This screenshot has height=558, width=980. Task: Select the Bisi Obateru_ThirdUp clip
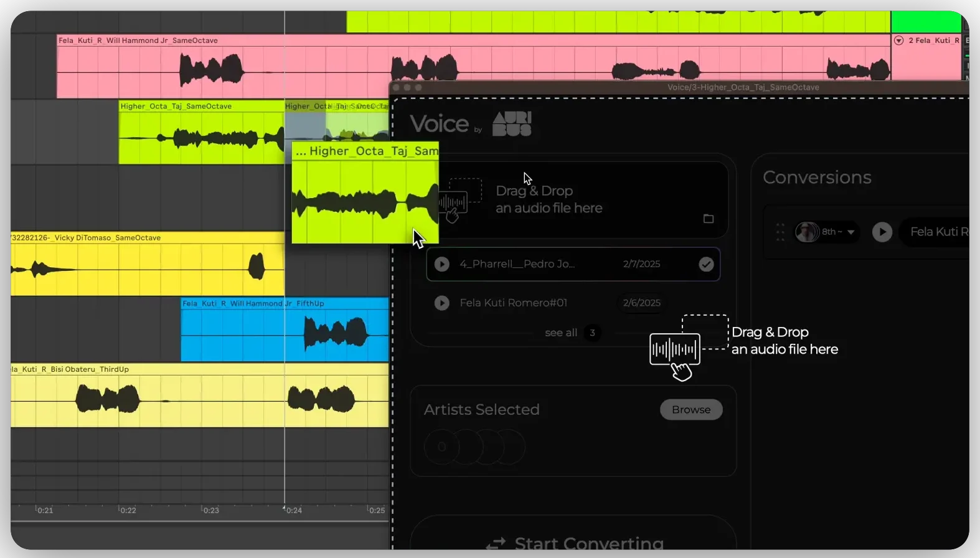200,395
